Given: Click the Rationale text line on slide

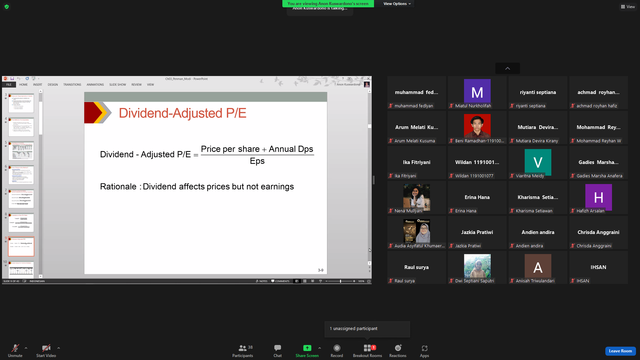Looking at the screenshot, I should coord(197,187).
